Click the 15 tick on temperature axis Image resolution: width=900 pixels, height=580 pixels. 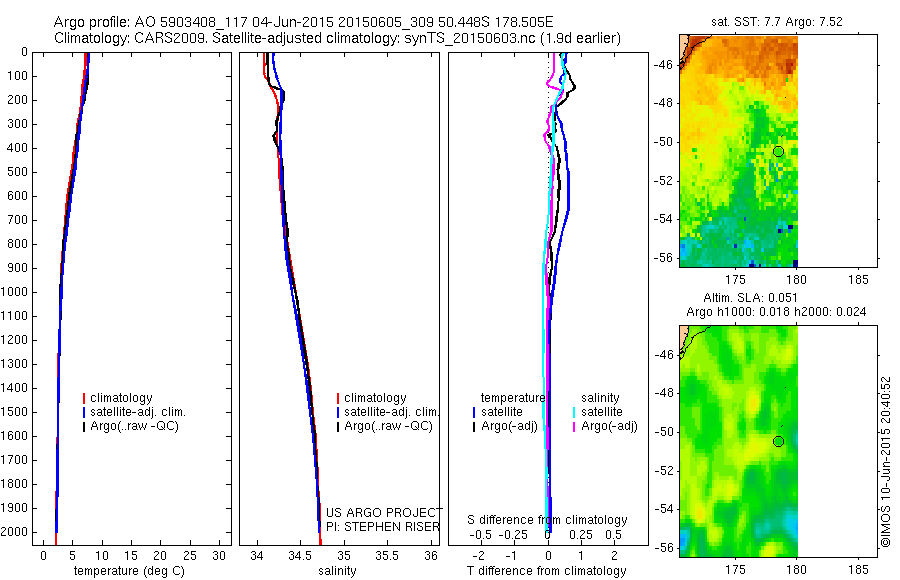pyautogui.click(x=131, y=556)
